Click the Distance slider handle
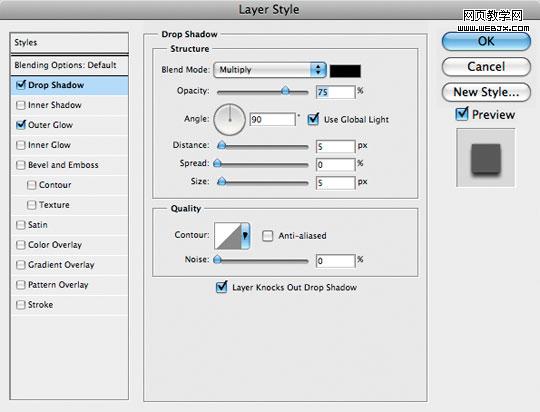The width and height of the screenshot is (540, 412). point(222,145)
